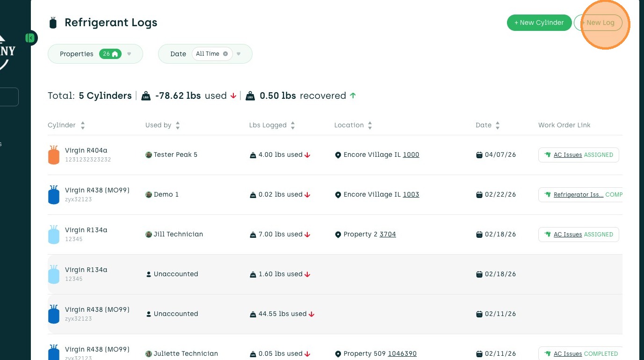
Task: Click the weight icon beside 44.55 lbs used
Action: pos(253,314)
